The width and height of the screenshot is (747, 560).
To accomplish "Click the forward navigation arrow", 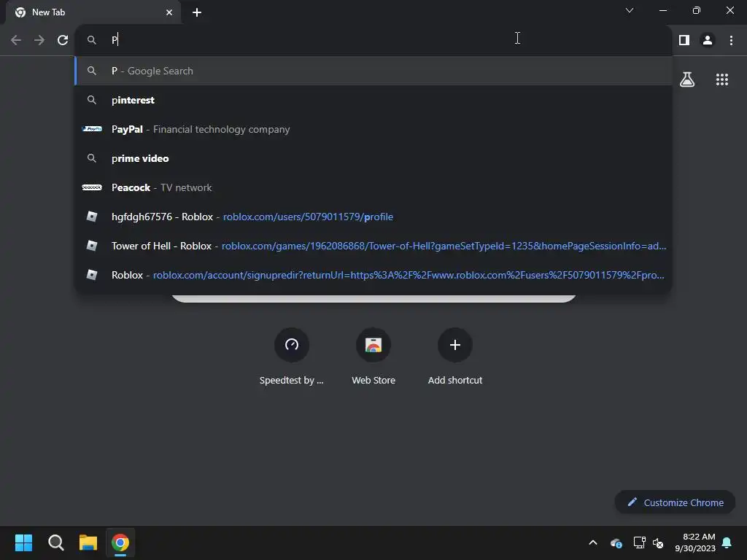I will pos(39,40).
